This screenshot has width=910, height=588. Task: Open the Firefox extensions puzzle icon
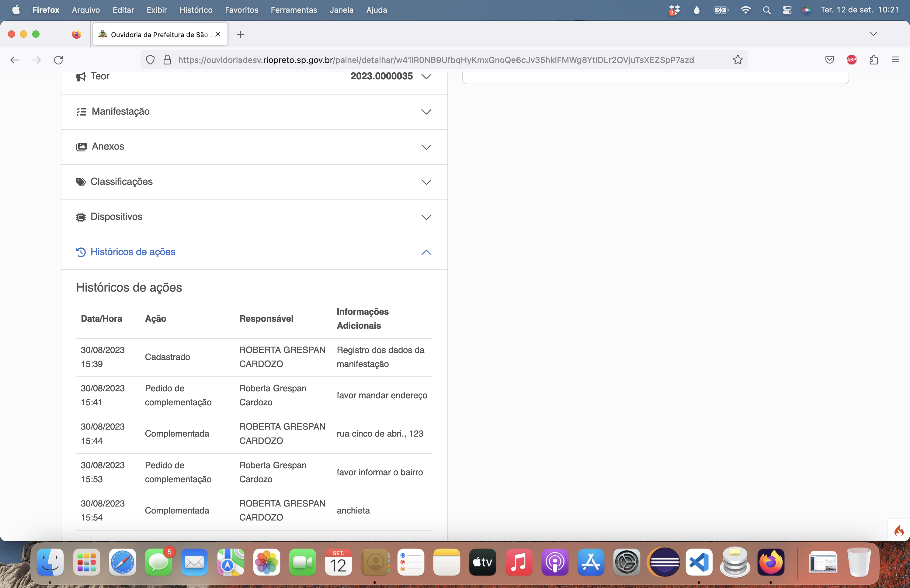pyautogui.click(x=874, y=60)
